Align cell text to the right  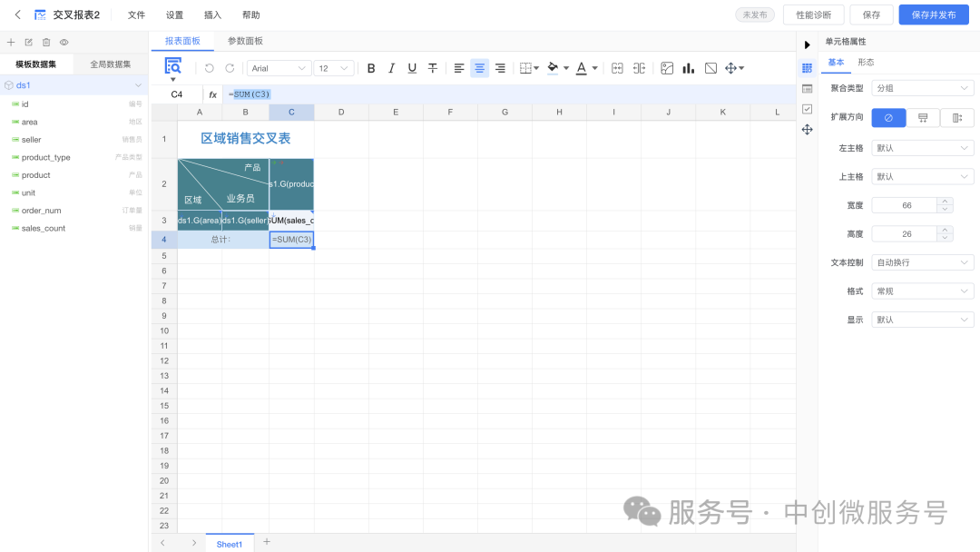[x=500, y=68]
